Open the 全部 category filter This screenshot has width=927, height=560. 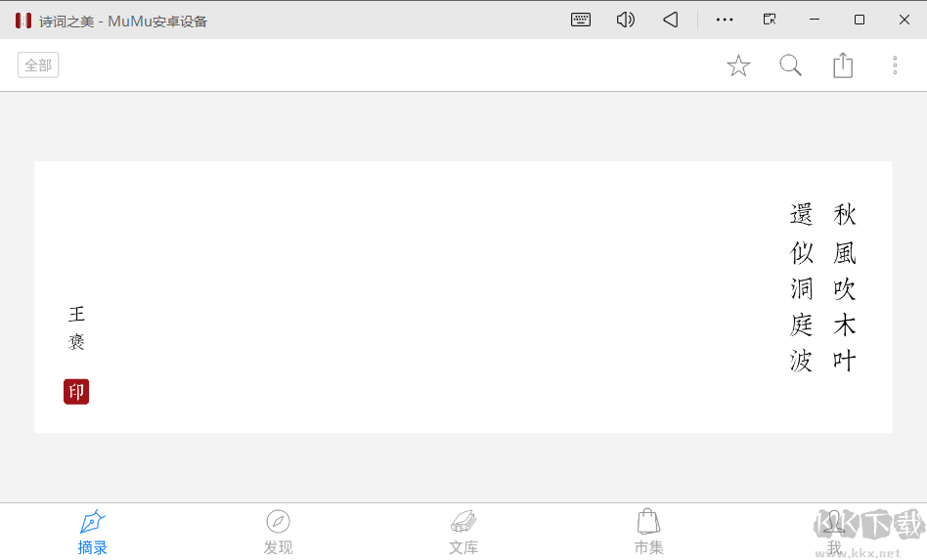(38, 65)
